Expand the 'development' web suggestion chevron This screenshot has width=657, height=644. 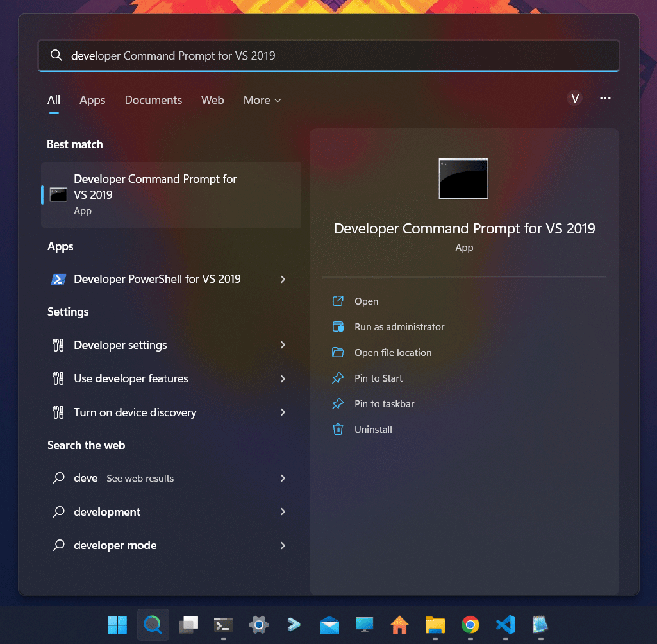click(x=283, y=512)
